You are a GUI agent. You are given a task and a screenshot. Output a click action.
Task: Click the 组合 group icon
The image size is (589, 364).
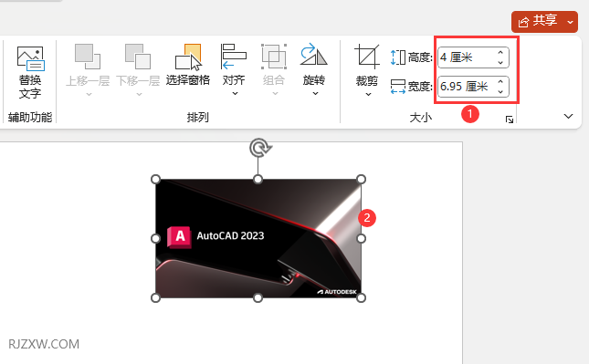point(274,57)
